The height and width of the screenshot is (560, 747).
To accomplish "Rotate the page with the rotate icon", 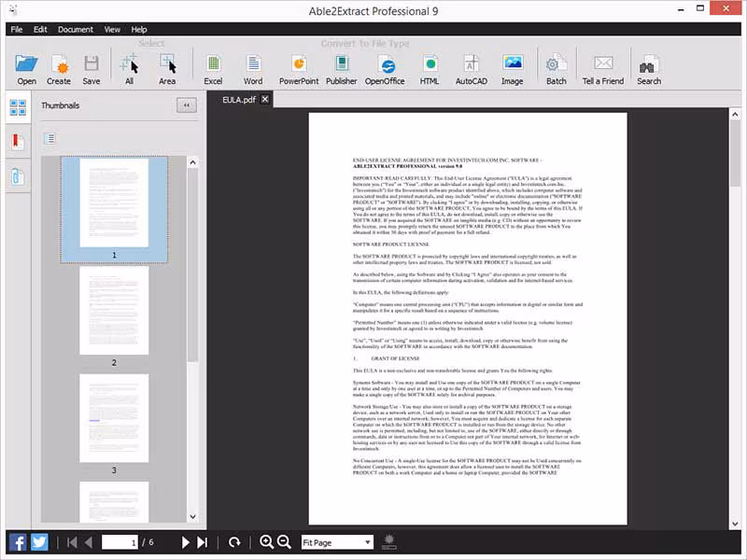I will 234,542.
